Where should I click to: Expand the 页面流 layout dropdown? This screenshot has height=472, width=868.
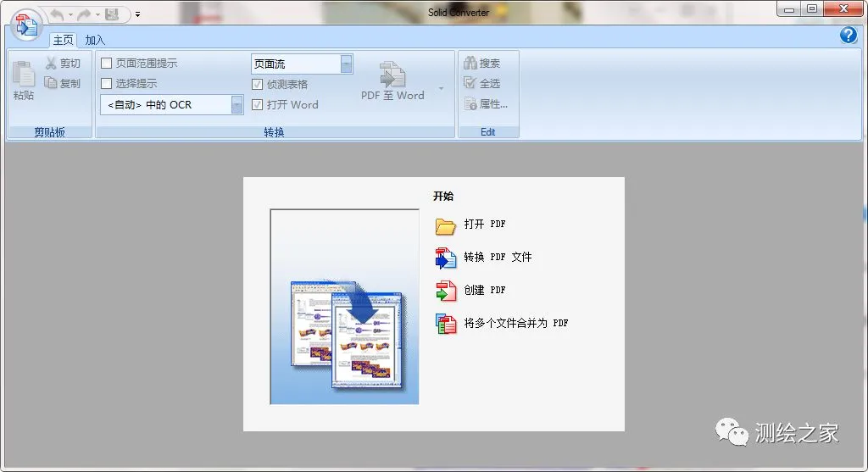[x=347, y=64]
